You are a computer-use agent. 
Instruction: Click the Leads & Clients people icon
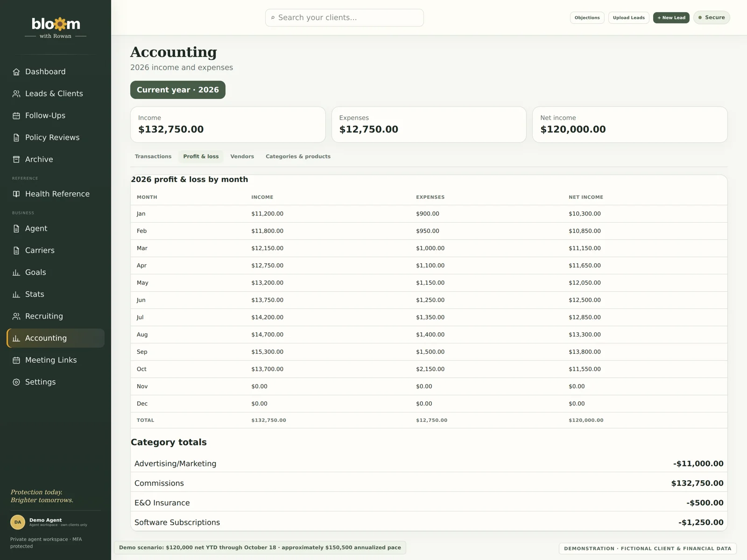click(16, 94)
